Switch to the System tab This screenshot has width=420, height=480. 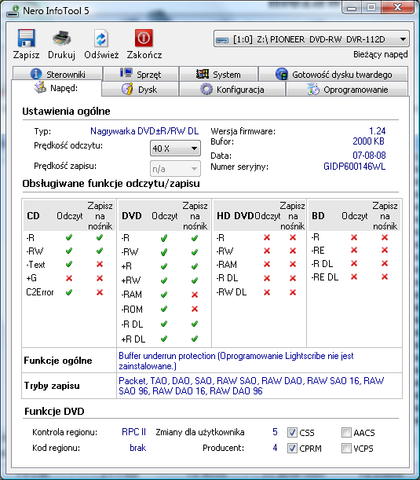click(219, 74)
